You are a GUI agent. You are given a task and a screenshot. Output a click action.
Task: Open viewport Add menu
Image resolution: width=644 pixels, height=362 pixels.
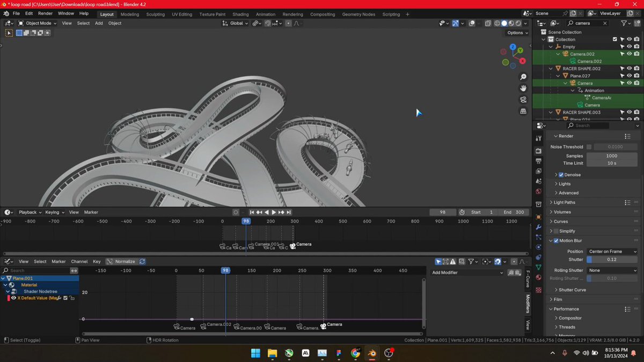point(99,23)
